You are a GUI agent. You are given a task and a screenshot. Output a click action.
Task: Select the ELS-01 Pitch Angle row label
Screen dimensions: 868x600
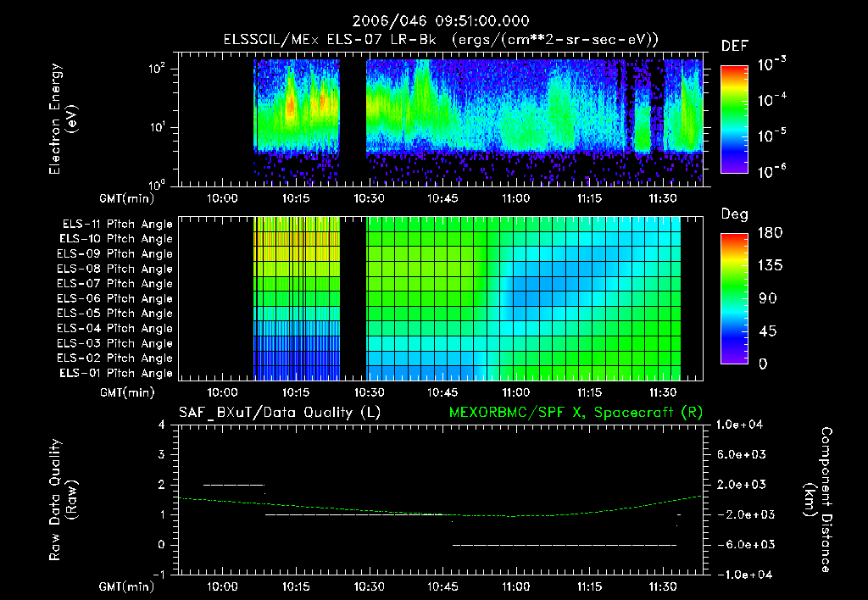pyautogui.click(x=116, y=373)
